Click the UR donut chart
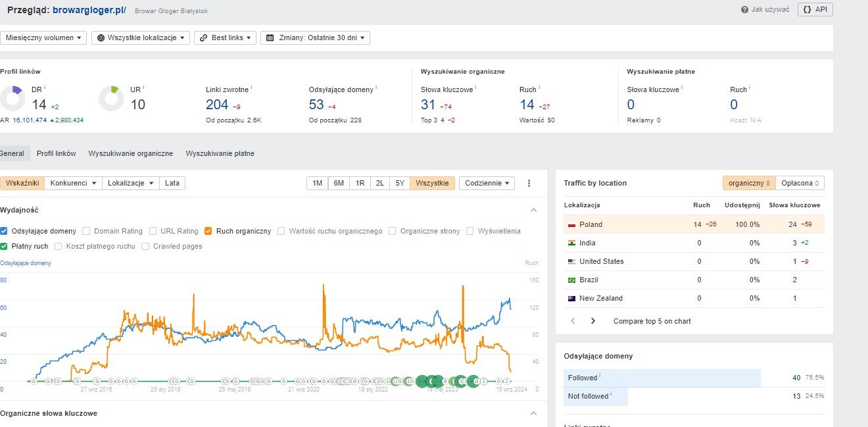 [x=111, y=99]
